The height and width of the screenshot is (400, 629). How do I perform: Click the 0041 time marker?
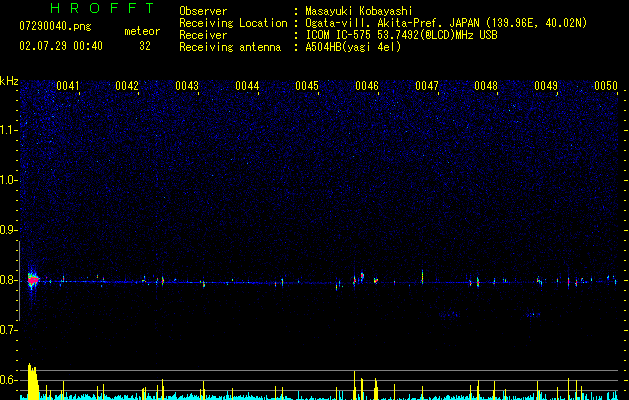click(x=68, y=86)
